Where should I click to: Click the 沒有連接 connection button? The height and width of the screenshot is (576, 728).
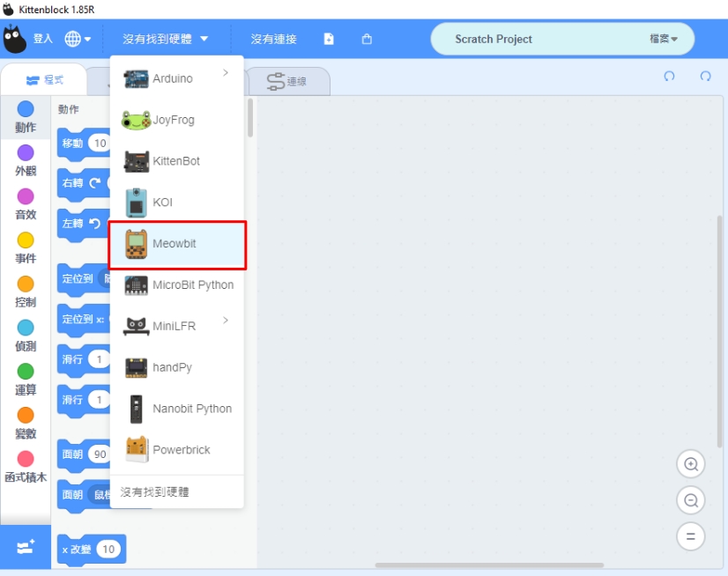273,39
